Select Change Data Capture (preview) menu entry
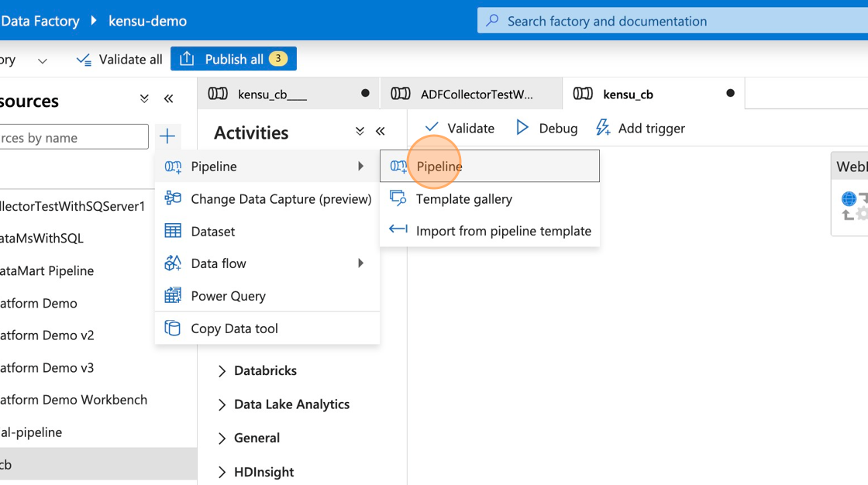 267,199
